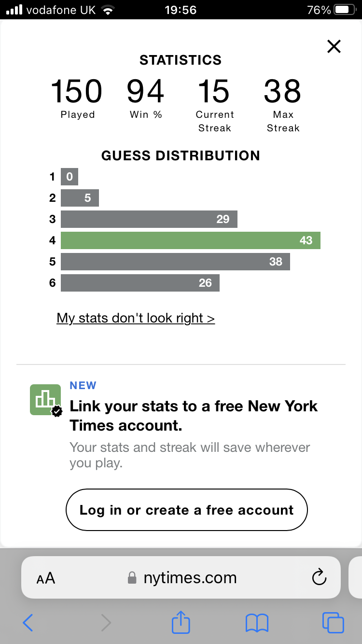Tap the greyed-out forward arrow

106,623
